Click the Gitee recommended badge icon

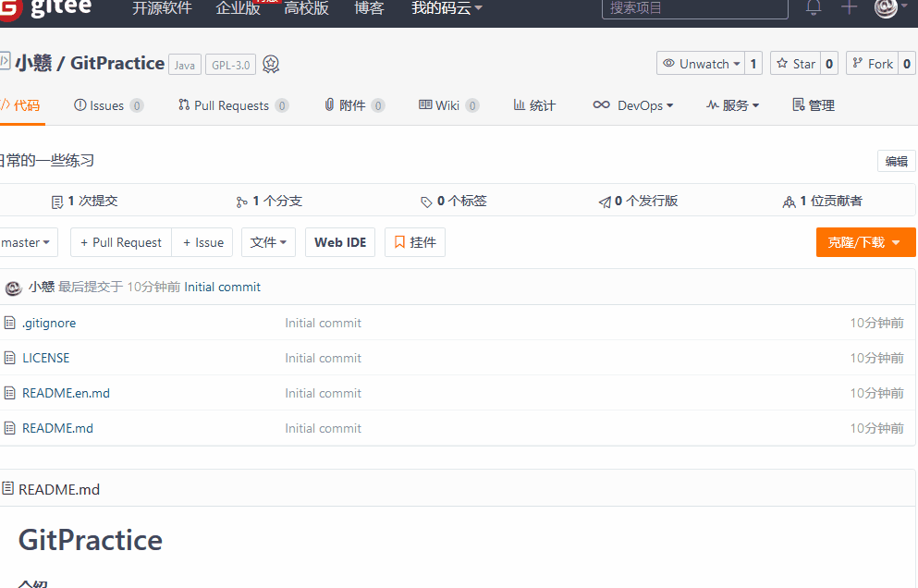tap(271, 64)
